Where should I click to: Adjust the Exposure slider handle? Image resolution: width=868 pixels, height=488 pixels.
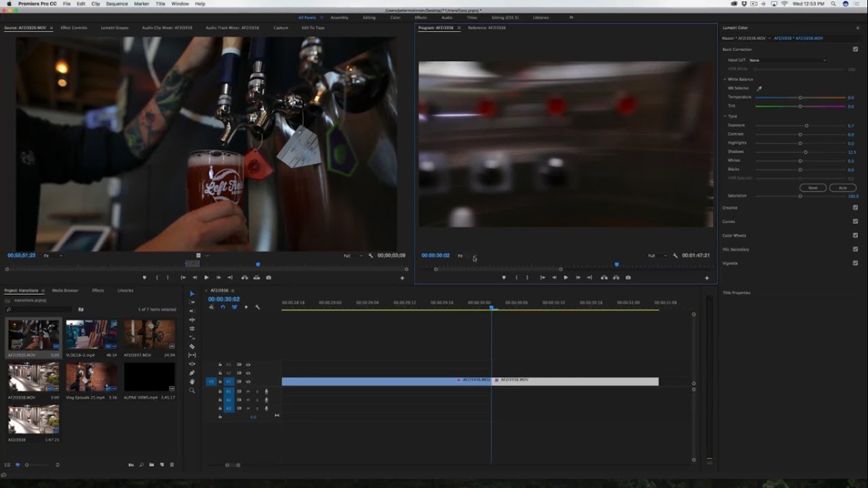pos(806,125)
